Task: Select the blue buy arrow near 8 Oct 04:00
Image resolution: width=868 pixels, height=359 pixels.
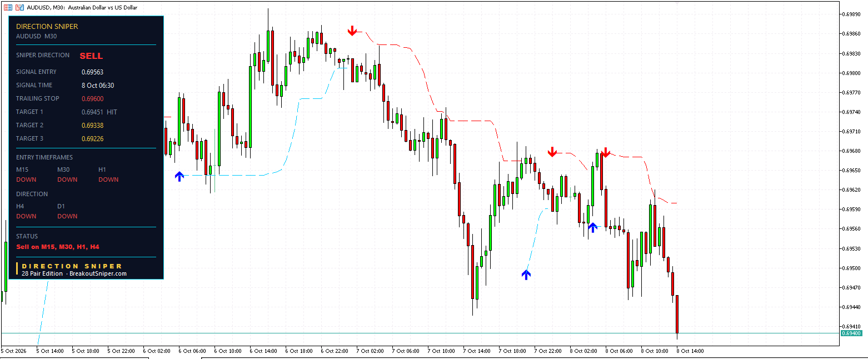Action: click(592, 227)
